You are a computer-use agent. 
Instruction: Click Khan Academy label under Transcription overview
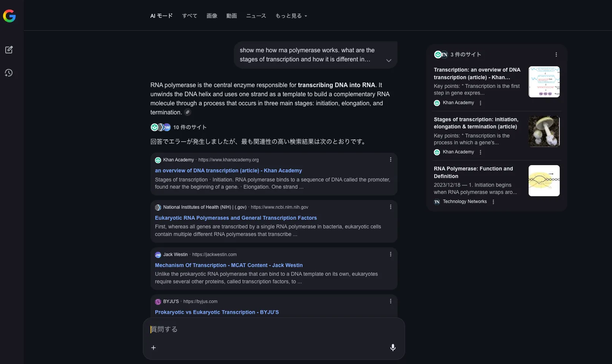[459, 103]
